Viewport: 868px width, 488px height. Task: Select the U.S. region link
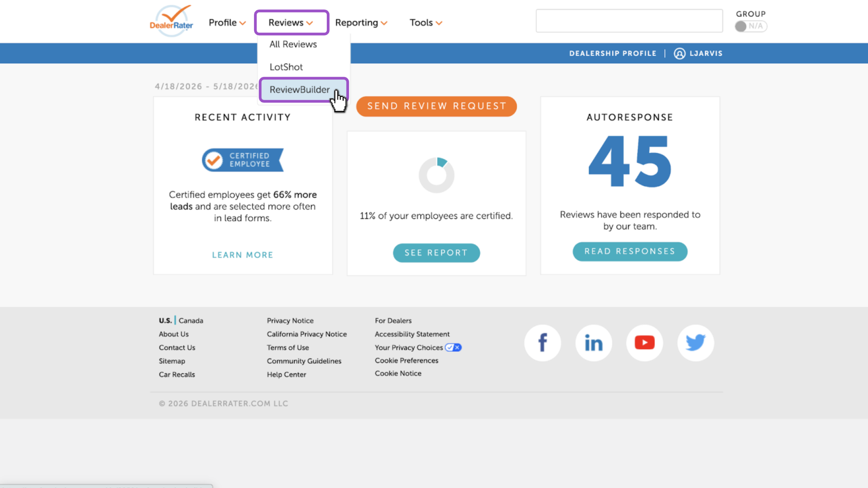(x=165, y=321)
